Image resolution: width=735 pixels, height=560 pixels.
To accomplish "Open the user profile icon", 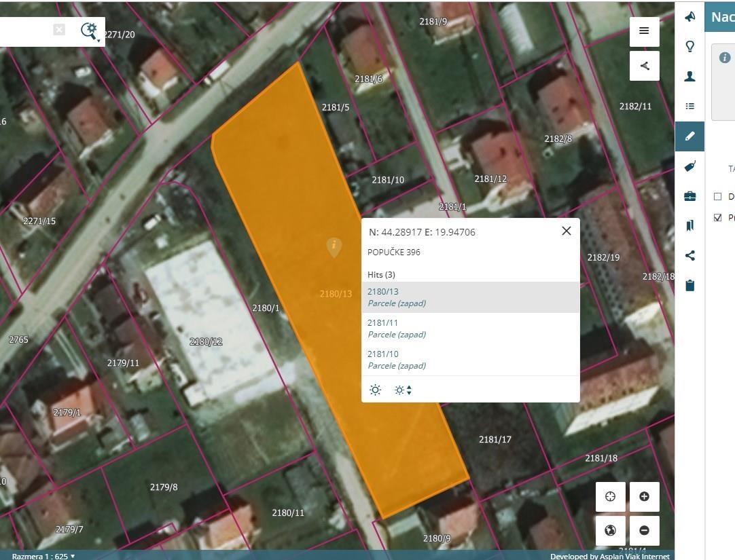I will (689, 76).
